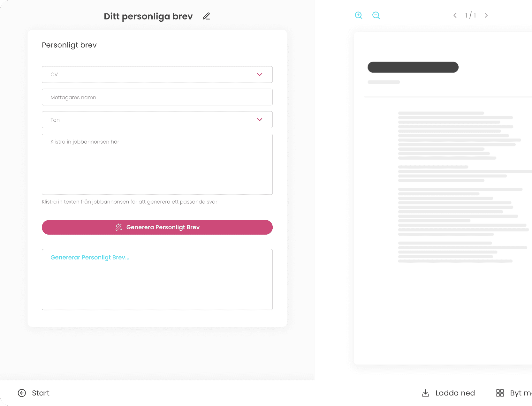Click the grid template switch icon
This screenshot has width=532, height=406.
click(x=500, y=393)
